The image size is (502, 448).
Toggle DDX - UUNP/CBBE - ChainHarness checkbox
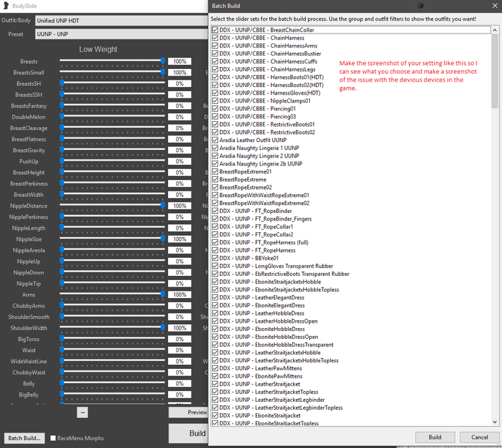pos(215,38)
